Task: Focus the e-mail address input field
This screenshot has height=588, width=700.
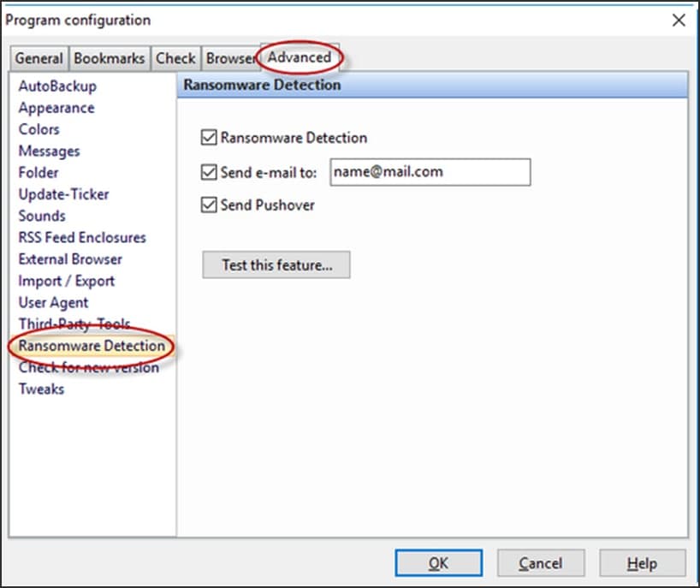Action: (430, 172)
